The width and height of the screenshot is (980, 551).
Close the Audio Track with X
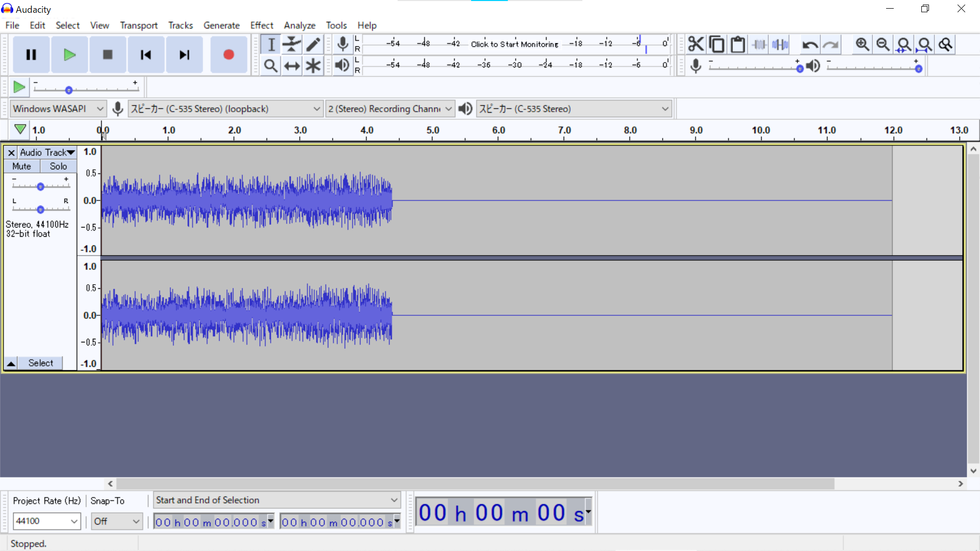11,153
